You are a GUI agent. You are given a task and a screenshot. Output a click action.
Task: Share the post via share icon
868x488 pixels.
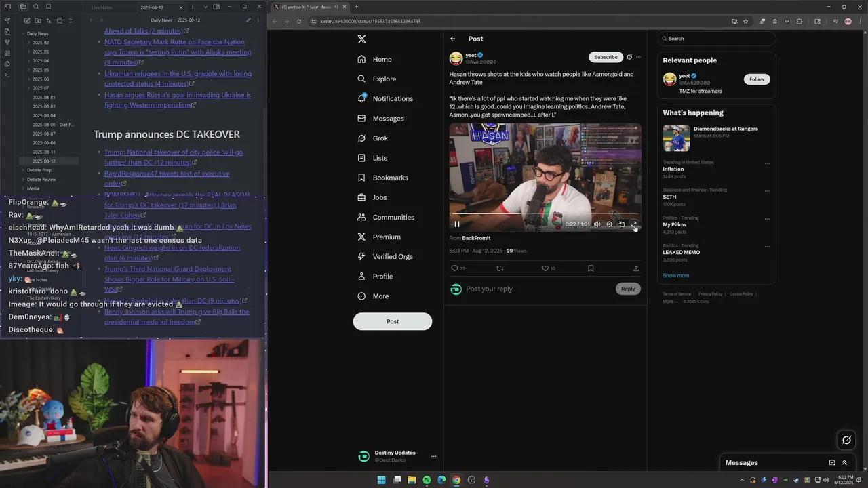point(636,268)
